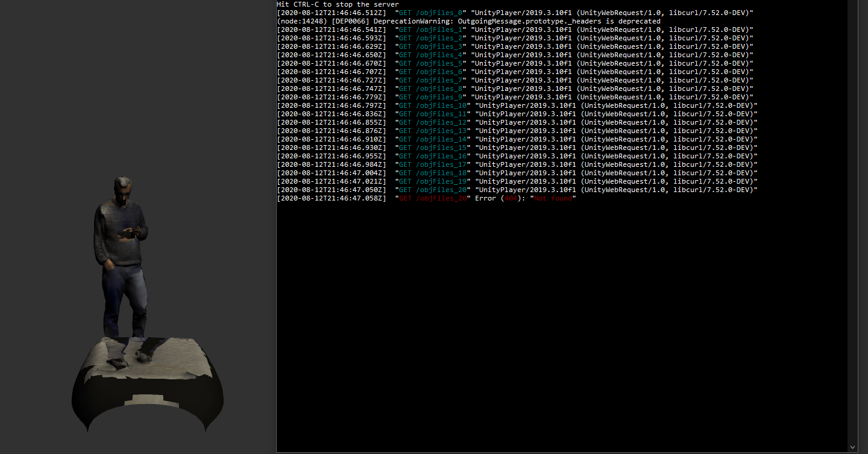Viewport: 868px width, 454px height.
Task: Click the 'GET /objFiles_3' request text
Action: click(x=430, y=46)
